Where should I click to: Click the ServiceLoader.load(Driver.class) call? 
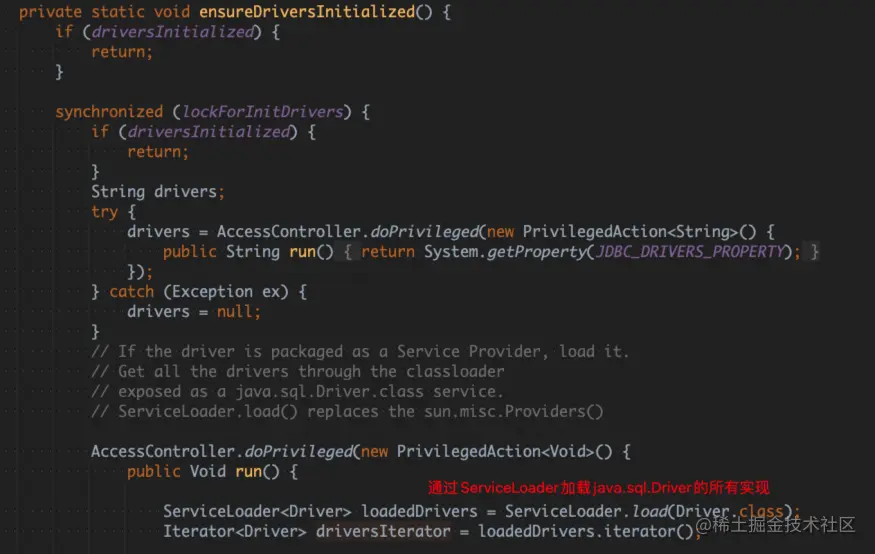click(649, 511)
